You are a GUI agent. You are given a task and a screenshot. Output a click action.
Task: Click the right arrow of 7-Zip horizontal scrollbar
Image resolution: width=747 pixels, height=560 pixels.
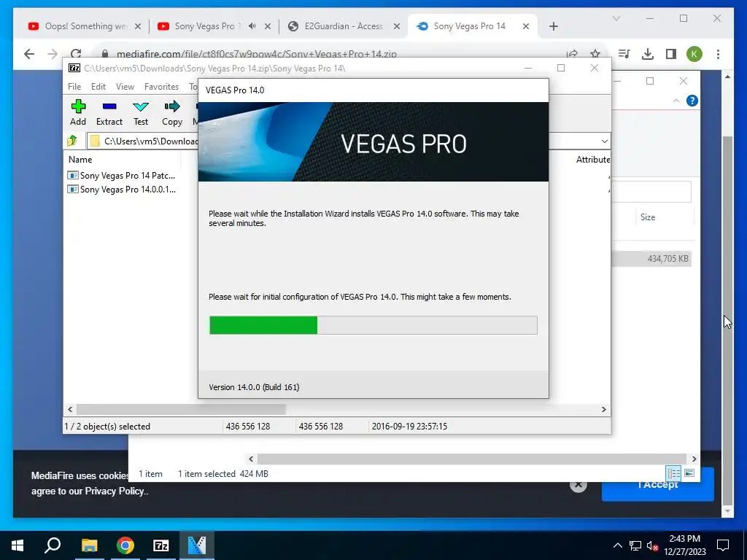[603, 409]
